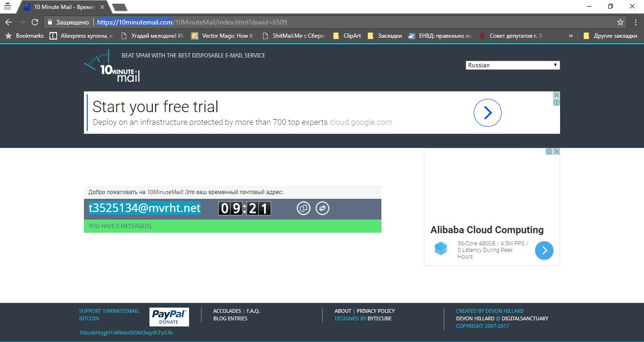
Task: Open the Aliexpress купоны bookmark
Action: coord(82,36)
